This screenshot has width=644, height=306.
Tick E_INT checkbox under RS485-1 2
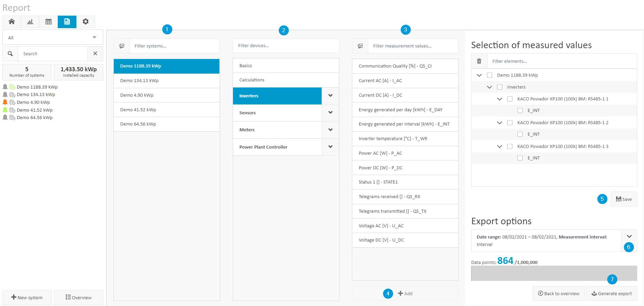[520, 134]
